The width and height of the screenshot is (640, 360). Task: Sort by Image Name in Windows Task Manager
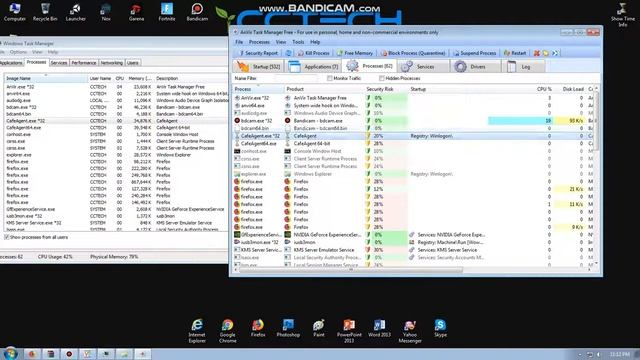46,78
